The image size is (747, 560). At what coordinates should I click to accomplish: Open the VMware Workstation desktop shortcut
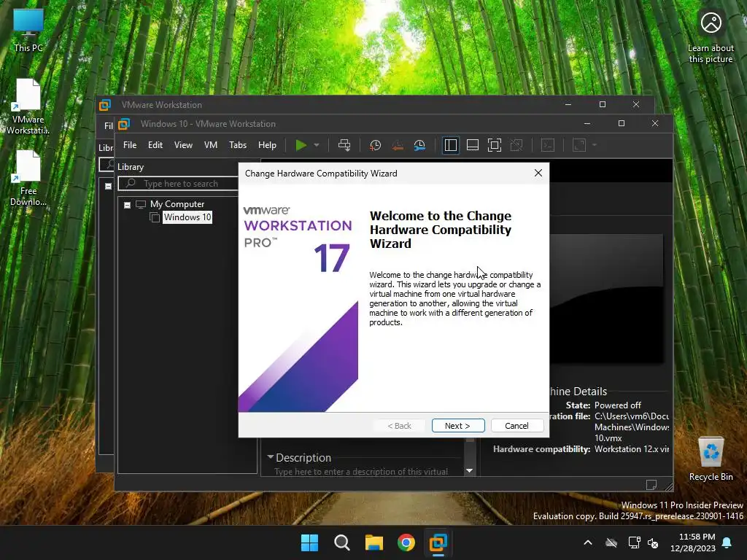[28, 106]
